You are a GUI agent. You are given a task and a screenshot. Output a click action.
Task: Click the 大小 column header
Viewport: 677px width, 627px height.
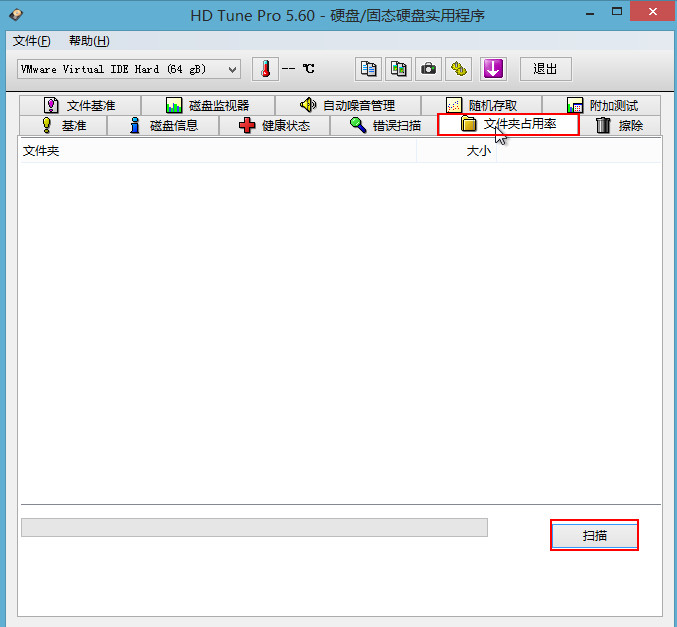pyautogui.click(x=456, y=151)
